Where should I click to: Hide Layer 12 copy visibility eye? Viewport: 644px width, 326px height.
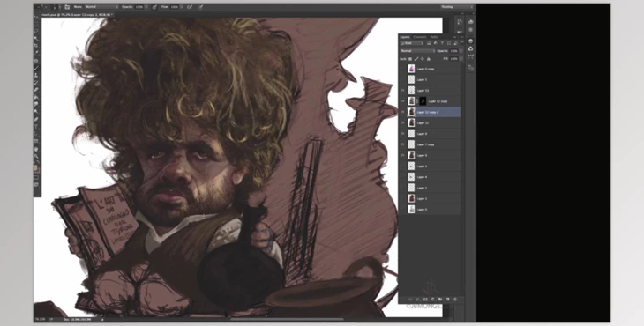click(x=402, y=100)
